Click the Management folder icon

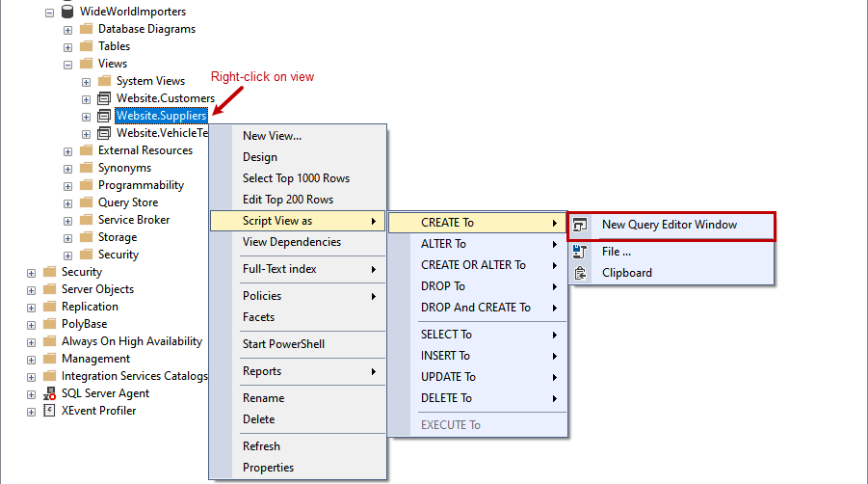point(50,359)
